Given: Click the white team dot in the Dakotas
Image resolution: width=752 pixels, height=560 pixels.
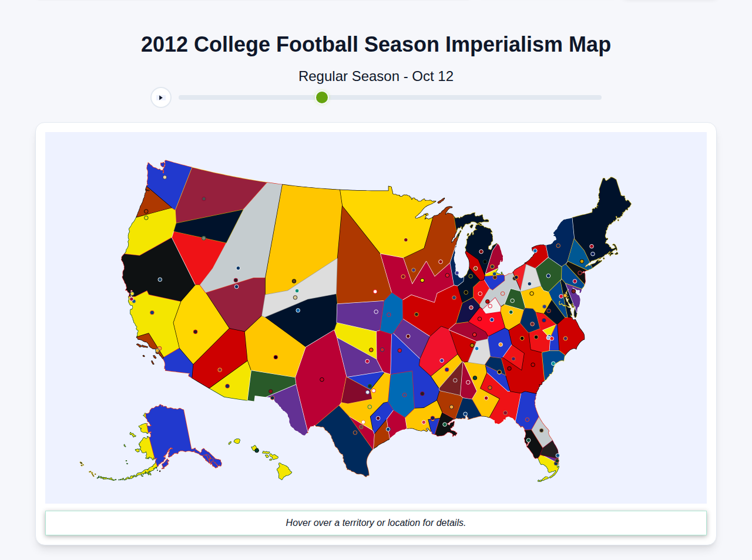Looking at the screenshot, I should coord(375,292).
